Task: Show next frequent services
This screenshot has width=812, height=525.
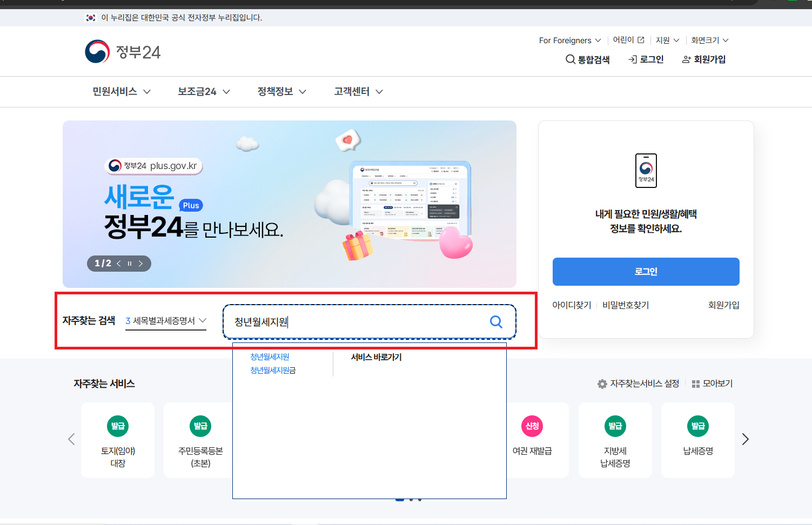Action: pos(746,439)
